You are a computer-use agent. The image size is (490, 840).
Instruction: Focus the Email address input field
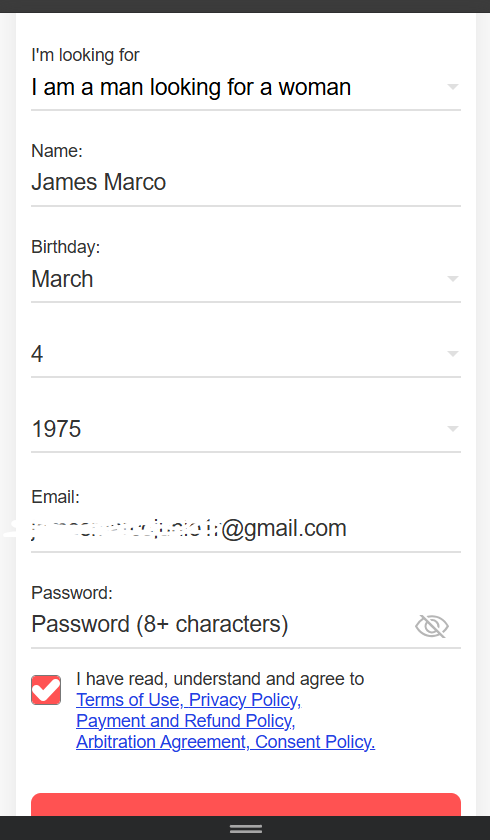pos(246,529)
